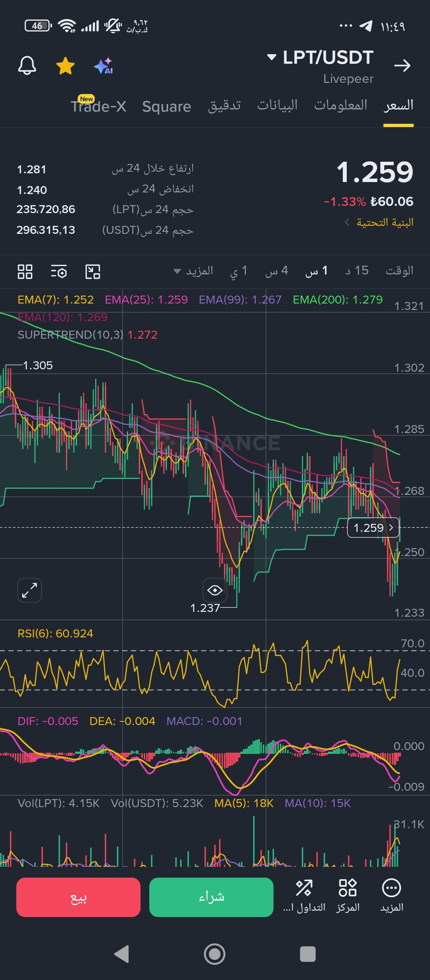Tap the 1.237 low price marker

point(205,608)
